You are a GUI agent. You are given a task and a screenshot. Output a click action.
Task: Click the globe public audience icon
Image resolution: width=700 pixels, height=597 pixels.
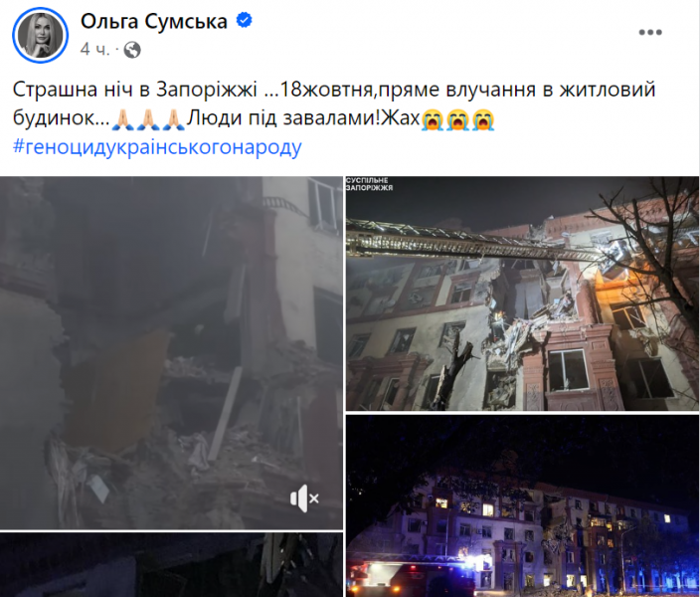pyautogui.click(x=132, y=50)
